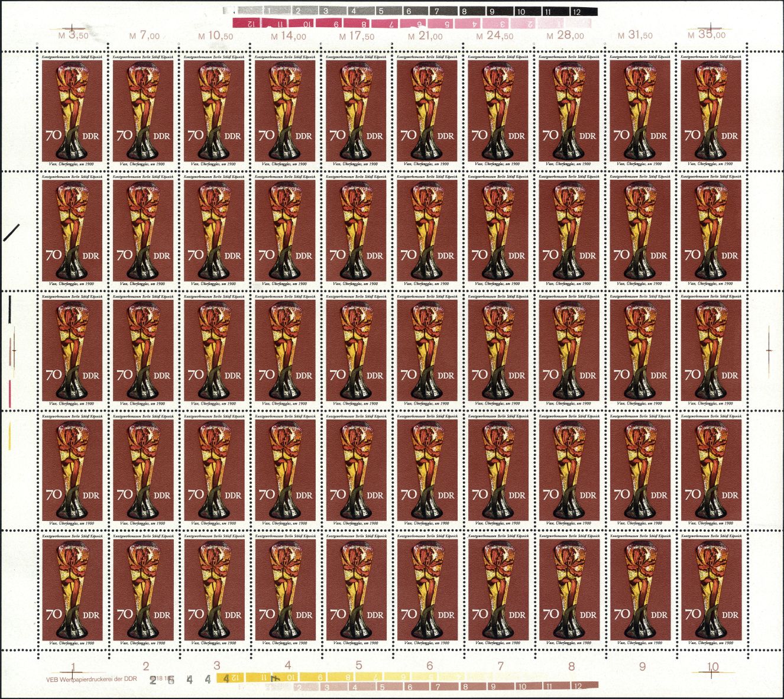Click the darkest red scale step labeled 12
The image size is (784, 699).
click(247, 24)
